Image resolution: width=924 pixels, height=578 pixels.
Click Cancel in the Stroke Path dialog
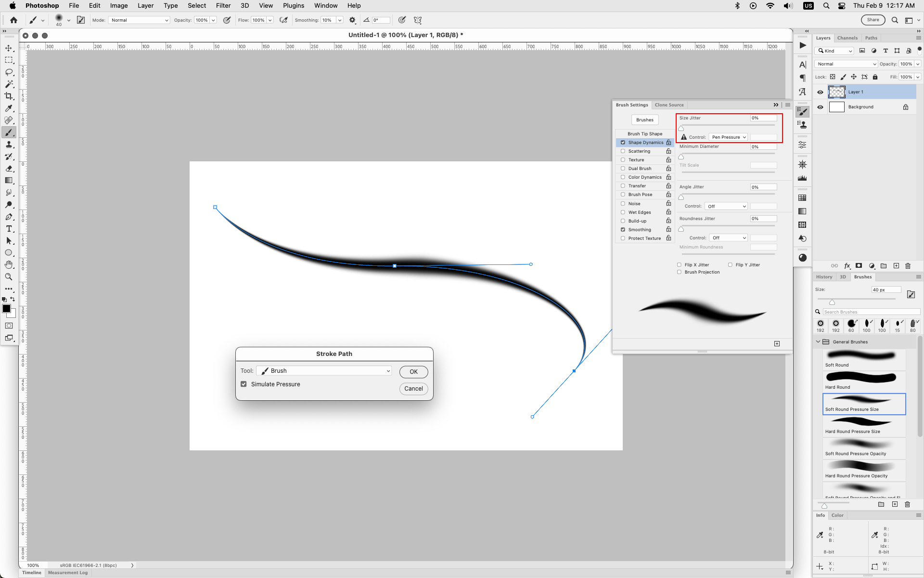pos(413,389)
